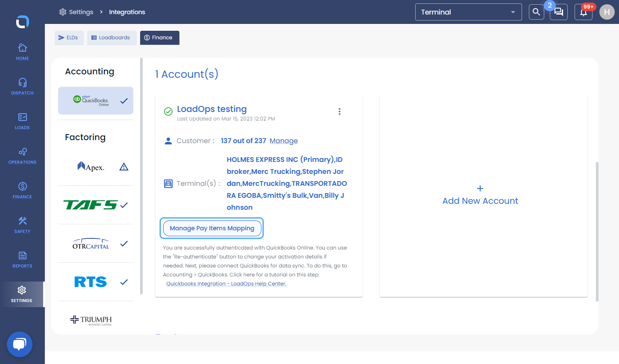
Task: Click the accounts panel scrollbar
Action: (597, 232)
